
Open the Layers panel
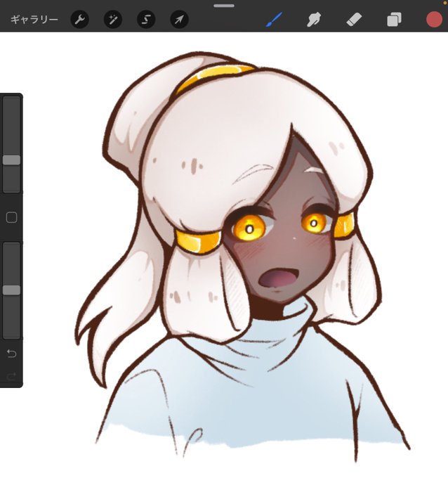pos(394,20)
